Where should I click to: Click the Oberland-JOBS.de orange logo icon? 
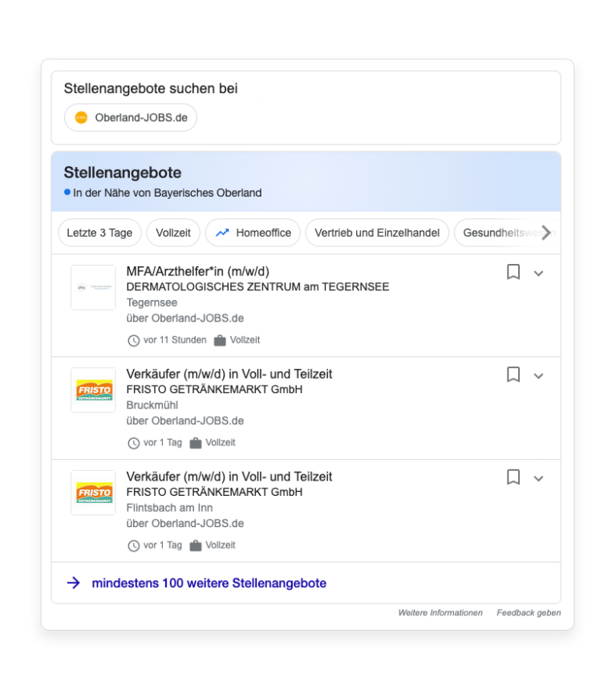coord(81,118)
